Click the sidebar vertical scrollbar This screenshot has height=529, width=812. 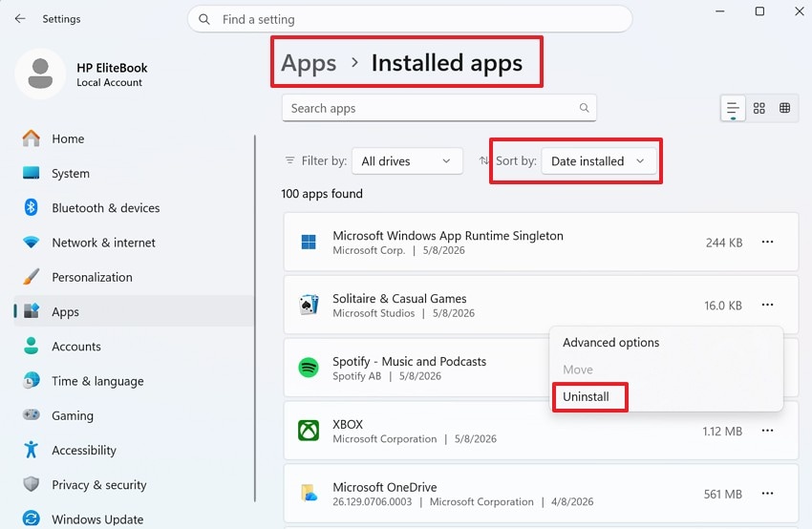255,318
